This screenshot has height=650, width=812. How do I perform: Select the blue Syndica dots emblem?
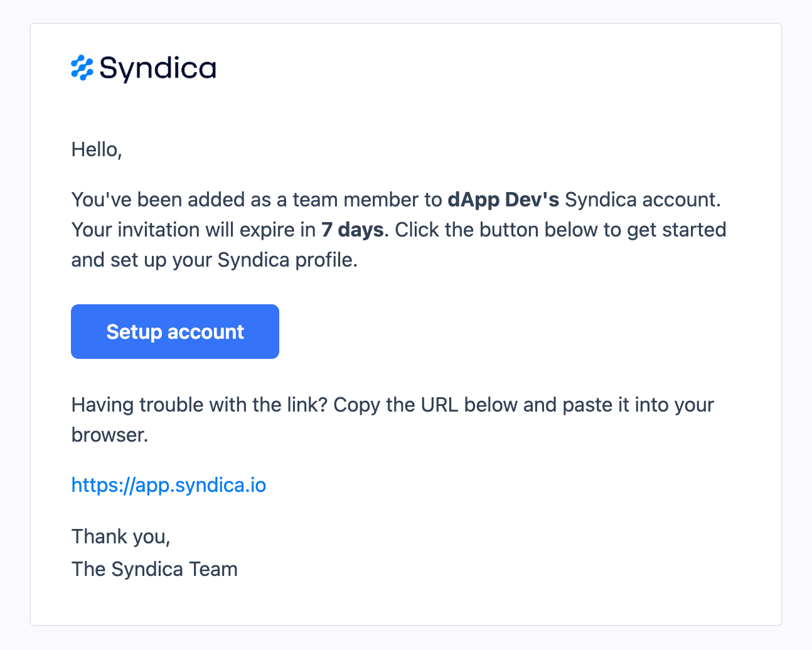point(82,68)
